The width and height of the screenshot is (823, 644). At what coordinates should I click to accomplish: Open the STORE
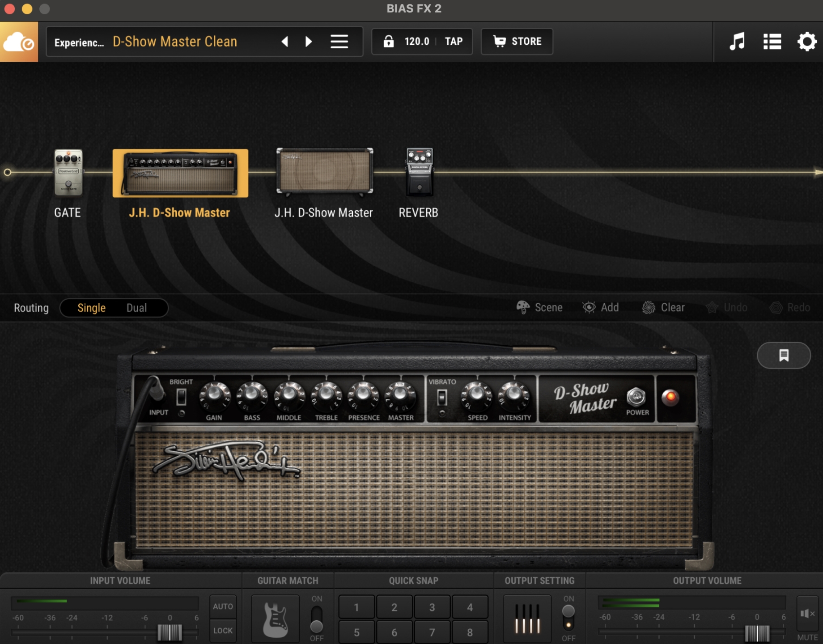tap(517, 42)
